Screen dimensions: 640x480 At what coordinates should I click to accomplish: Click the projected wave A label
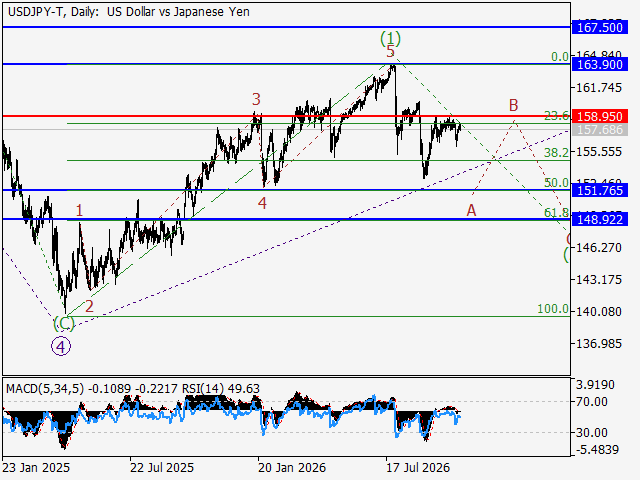point(471,211)
